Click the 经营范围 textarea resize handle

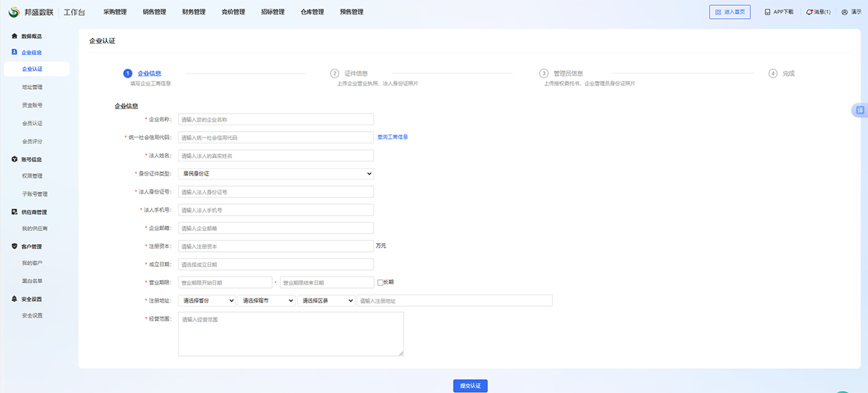401,352
